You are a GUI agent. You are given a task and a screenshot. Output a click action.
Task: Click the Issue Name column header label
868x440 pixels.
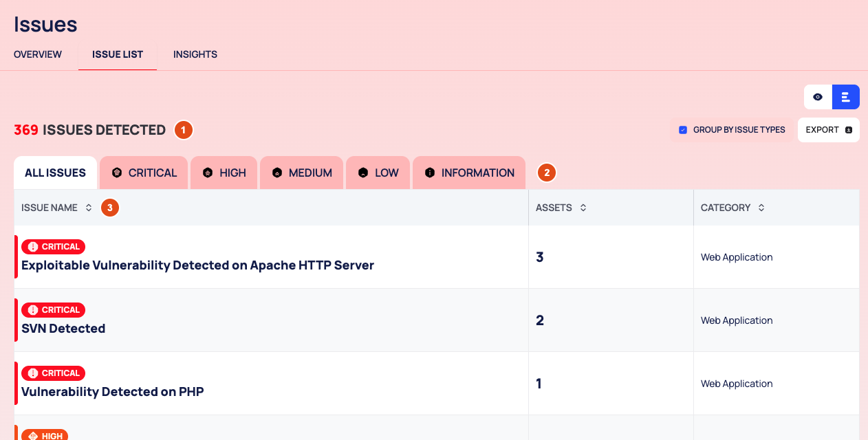click(x=50, y=208)
